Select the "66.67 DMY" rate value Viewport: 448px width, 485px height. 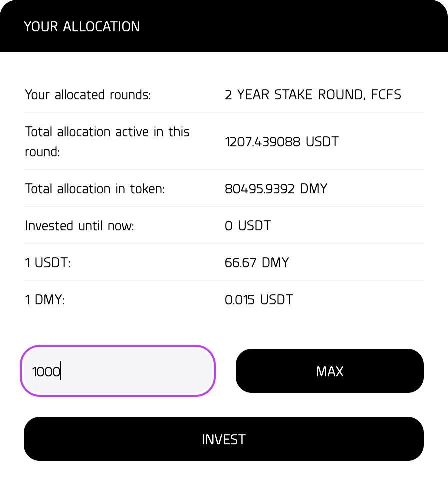click(257, 263)
